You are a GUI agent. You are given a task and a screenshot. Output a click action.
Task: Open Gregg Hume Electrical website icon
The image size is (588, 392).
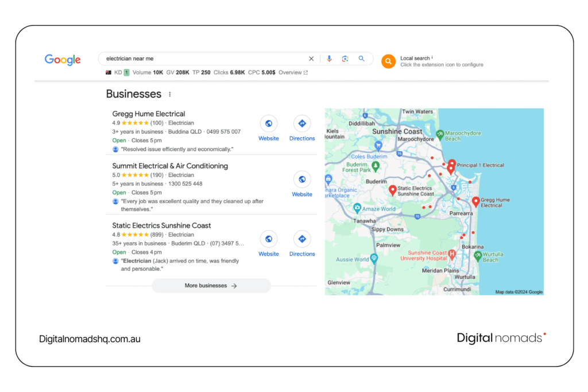click(x=269, y=123)
